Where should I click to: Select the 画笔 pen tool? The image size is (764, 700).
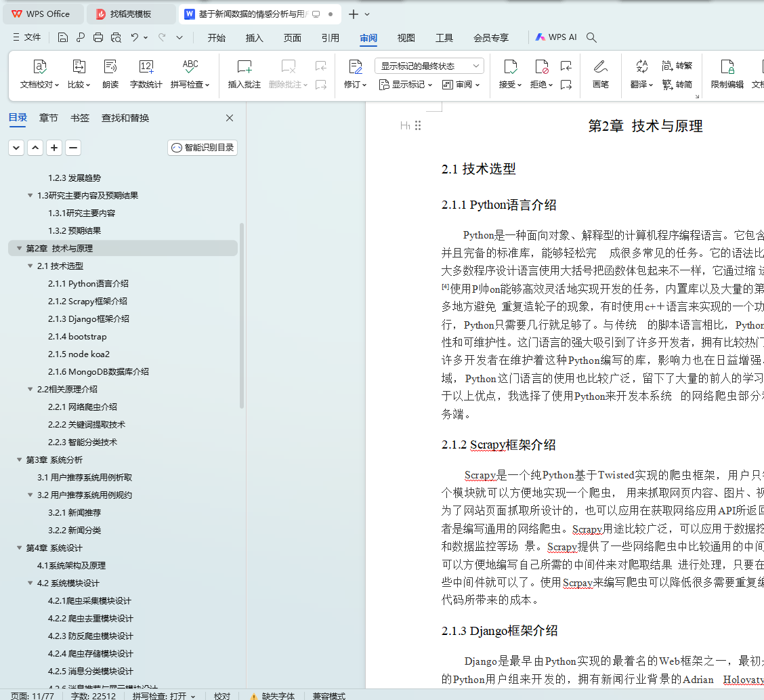click(x=600, y=74)
